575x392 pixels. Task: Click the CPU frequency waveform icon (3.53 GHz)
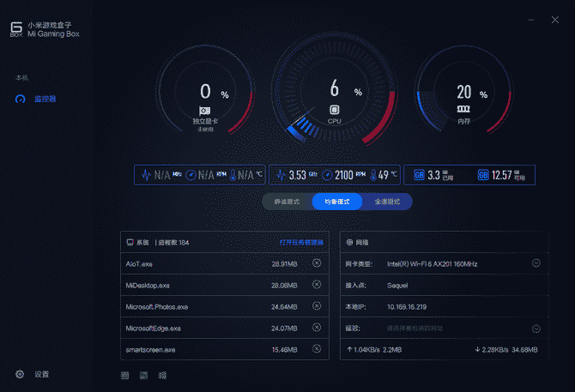281,175
